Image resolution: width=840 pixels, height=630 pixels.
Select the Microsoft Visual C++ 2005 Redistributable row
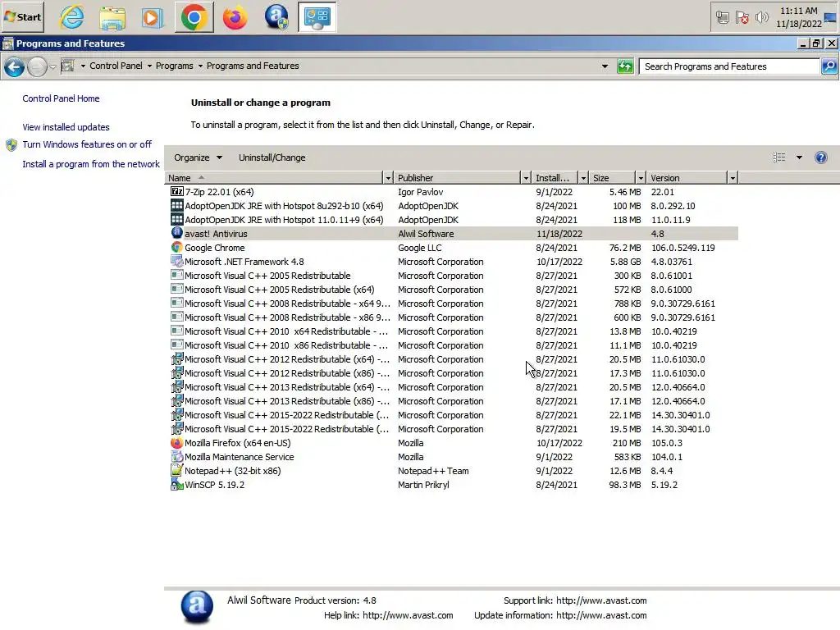pyautogui.click(x=454, y=276)
